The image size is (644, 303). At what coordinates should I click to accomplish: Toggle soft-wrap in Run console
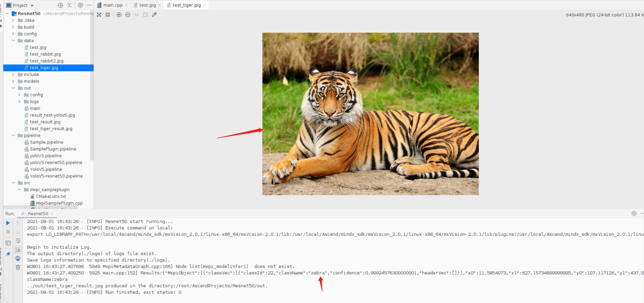click(18, 241)
